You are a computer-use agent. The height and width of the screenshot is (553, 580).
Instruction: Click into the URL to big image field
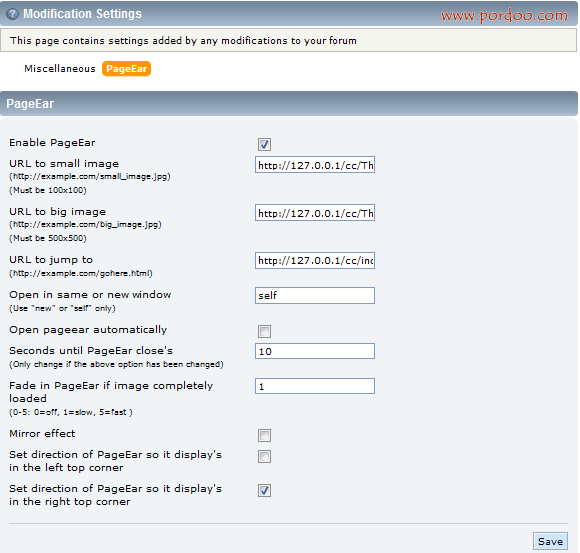[x=315, y=213]
